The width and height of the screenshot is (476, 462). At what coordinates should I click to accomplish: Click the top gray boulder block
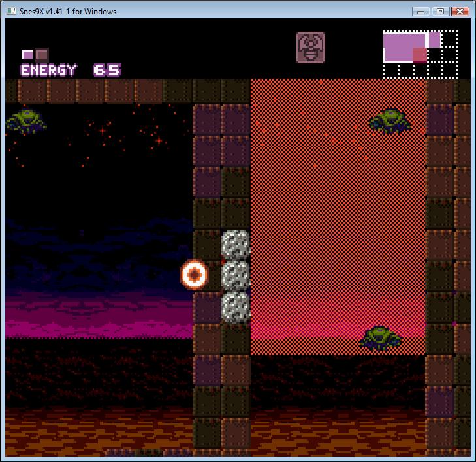pos(236,245)
